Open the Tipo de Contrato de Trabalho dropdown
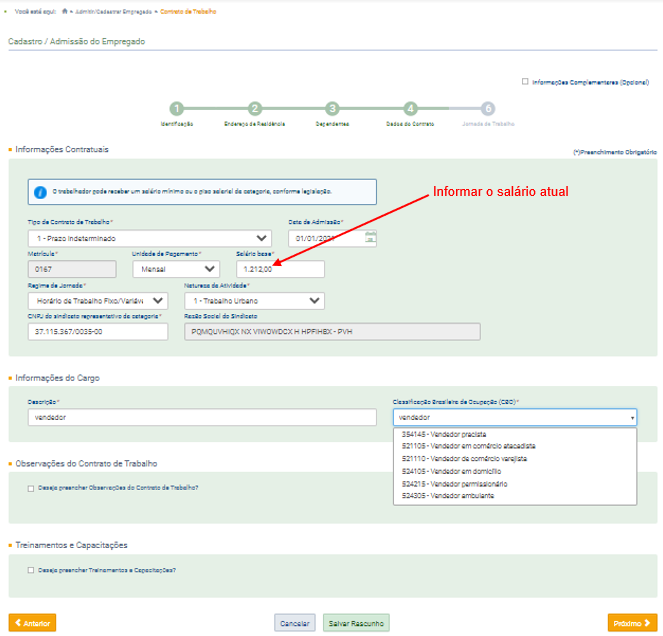The height and width of the screenshot is (636, 663). click(x=150, y=238)
